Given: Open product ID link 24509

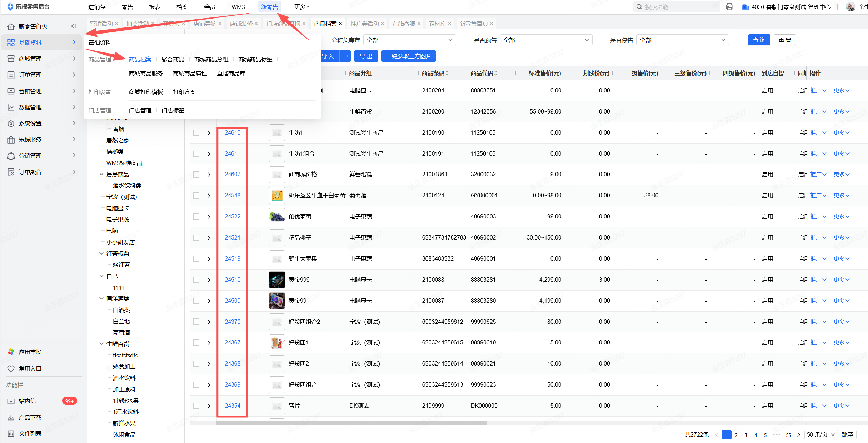Looking at the screenshot, I should (232, 301).
